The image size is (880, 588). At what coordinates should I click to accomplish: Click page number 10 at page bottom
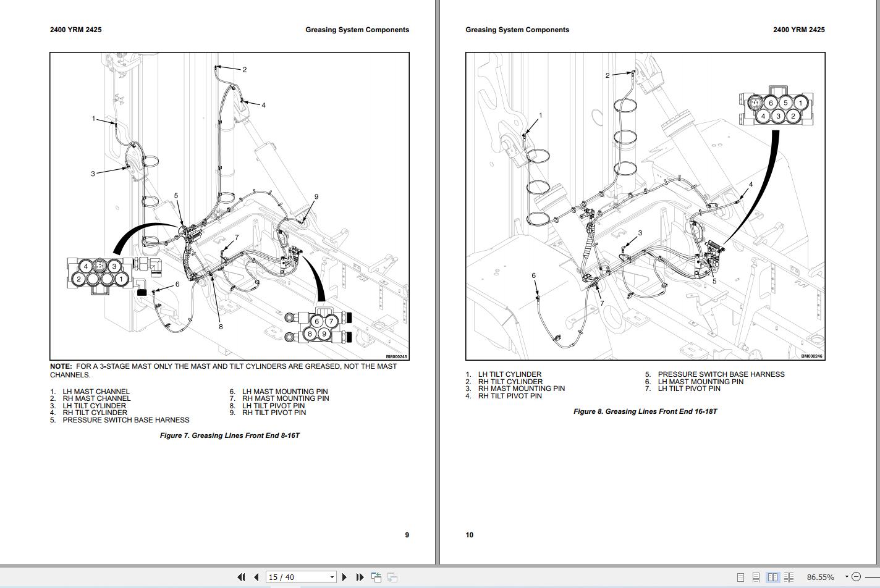(469, 535)
